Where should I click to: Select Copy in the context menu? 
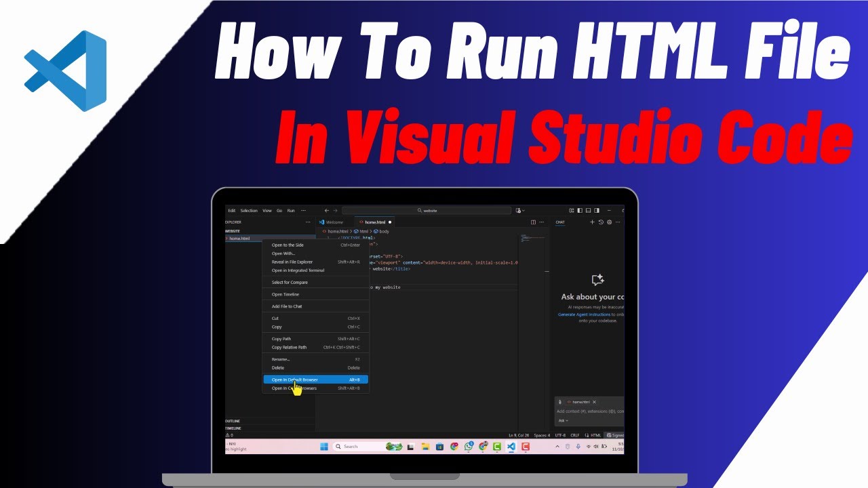point(315,327)
